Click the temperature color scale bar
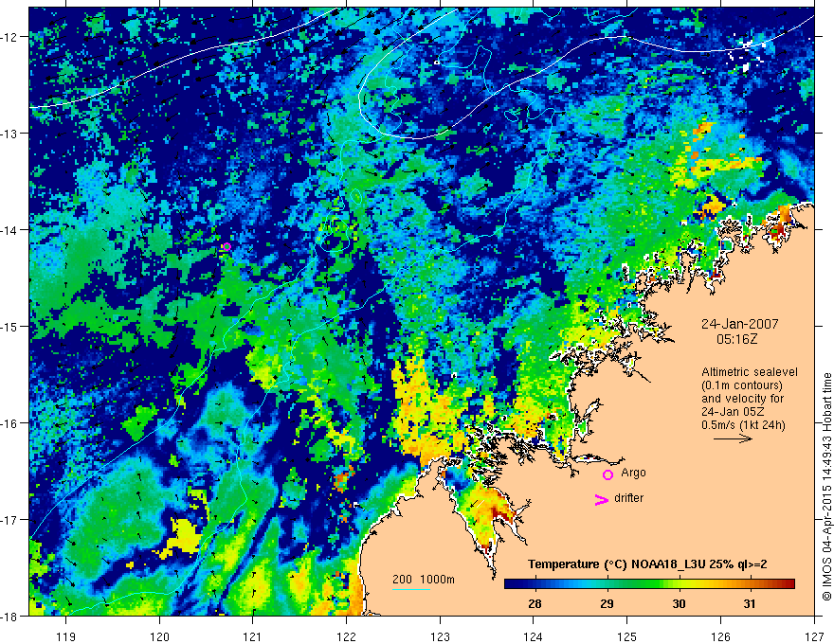Screen dimensions: 834x644 coord(649,584)
